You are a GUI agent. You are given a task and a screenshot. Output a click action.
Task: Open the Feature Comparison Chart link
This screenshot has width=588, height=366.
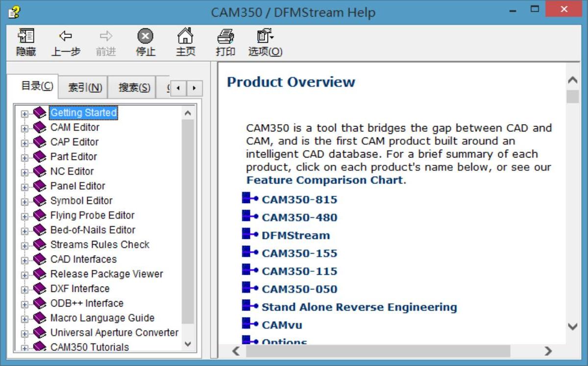[x=325, y=180]
